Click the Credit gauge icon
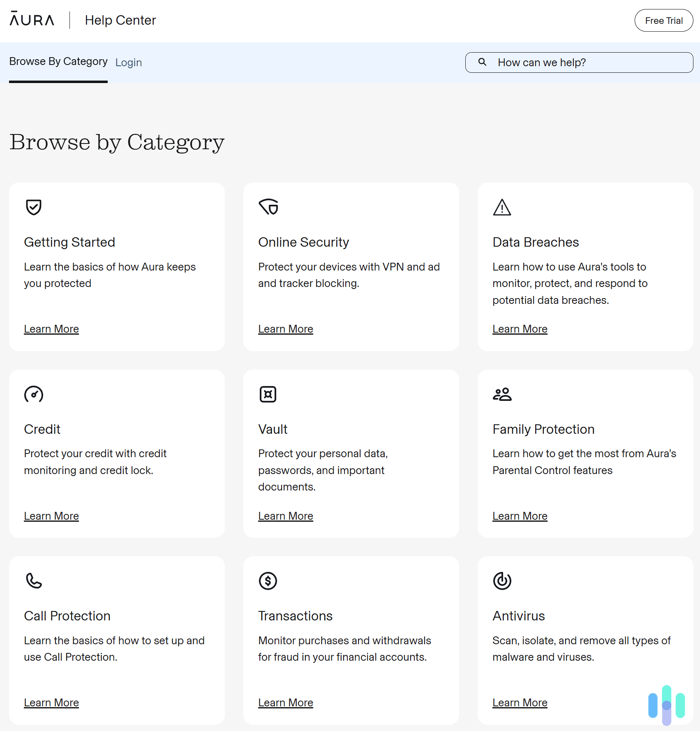The image size is (700, 731). click(34, 394)
